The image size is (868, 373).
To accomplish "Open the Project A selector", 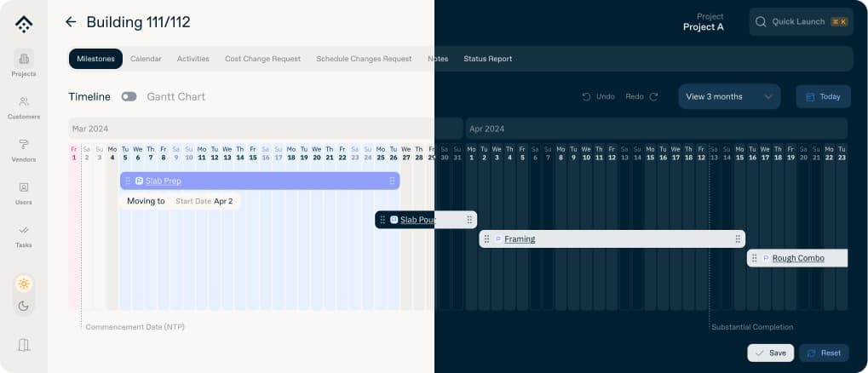I will (703, 22).
